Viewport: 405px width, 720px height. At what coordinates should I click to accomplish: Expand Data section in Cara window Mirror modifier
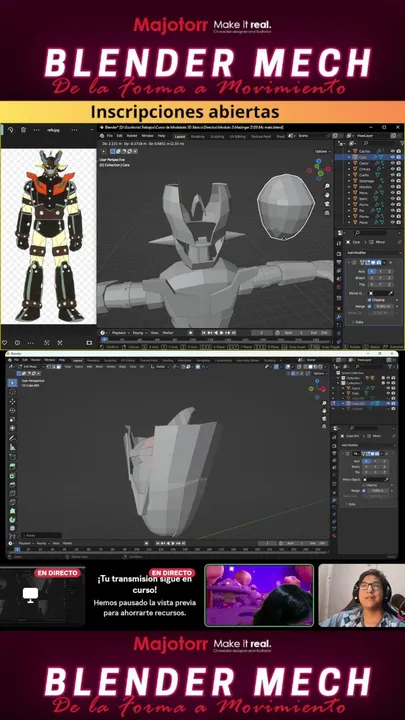click(x=357, y=322)
